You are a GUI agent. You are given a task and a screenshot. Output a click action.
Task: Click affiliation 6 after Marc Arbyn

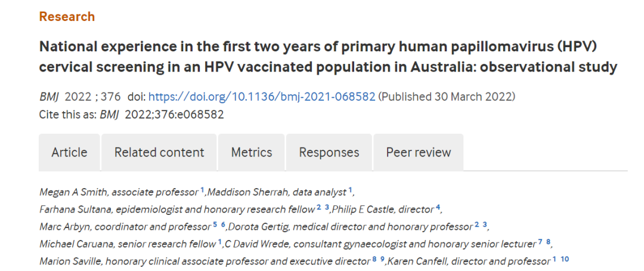(224, 226)
